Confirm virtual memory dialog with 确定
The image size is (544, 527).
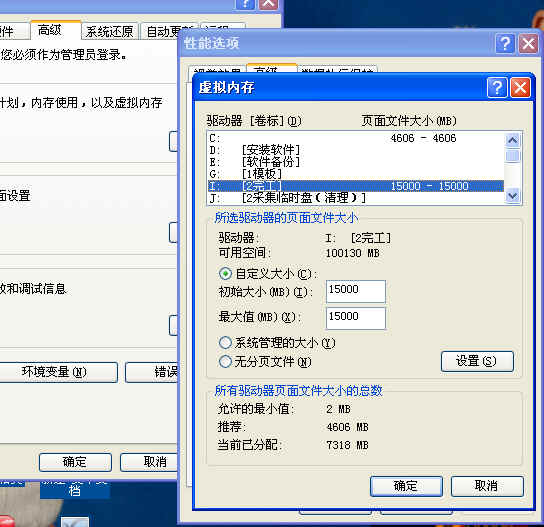(x=406, y=486)
